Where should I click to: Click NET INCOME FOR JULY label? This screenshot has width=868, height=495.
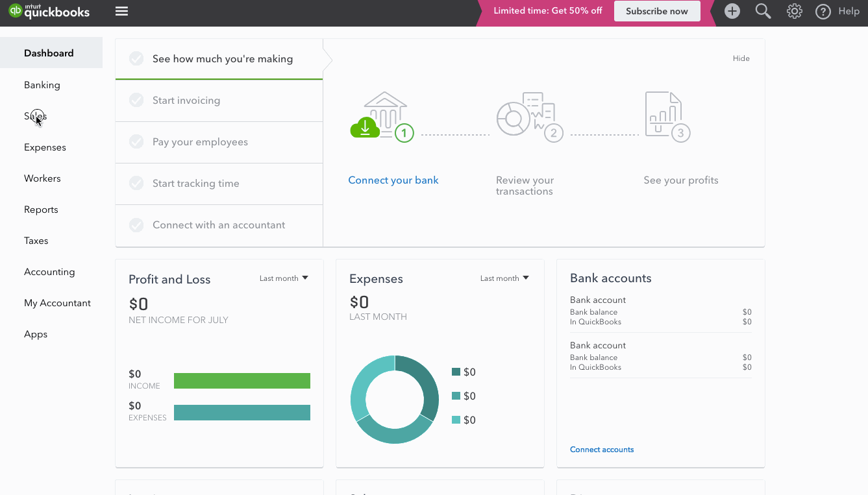click(x=179, y=320)
